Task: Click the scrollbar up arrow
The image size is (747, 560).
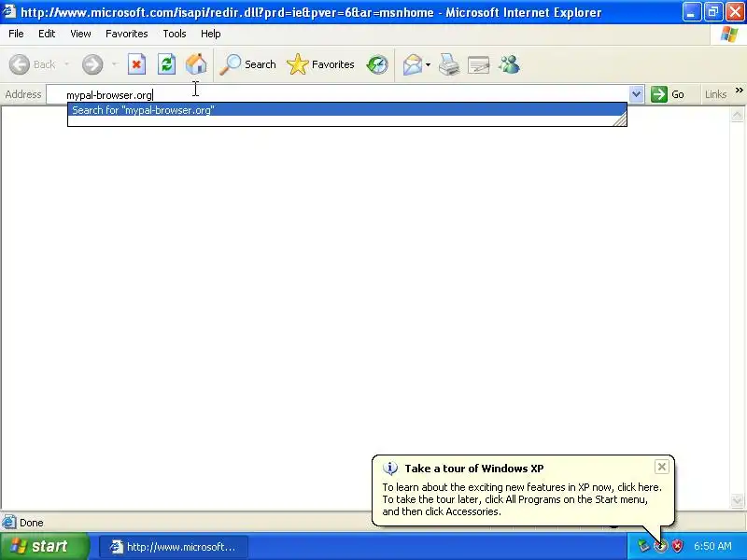Action: pyautogui.click(x=737, y=115)
